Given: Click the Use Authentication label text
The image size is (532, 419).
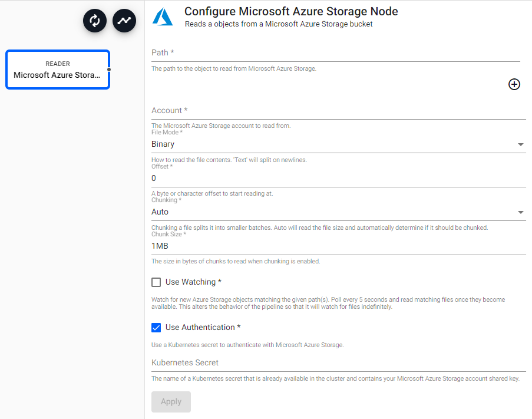Looking at the screenshot, I should tap(203, 328).
